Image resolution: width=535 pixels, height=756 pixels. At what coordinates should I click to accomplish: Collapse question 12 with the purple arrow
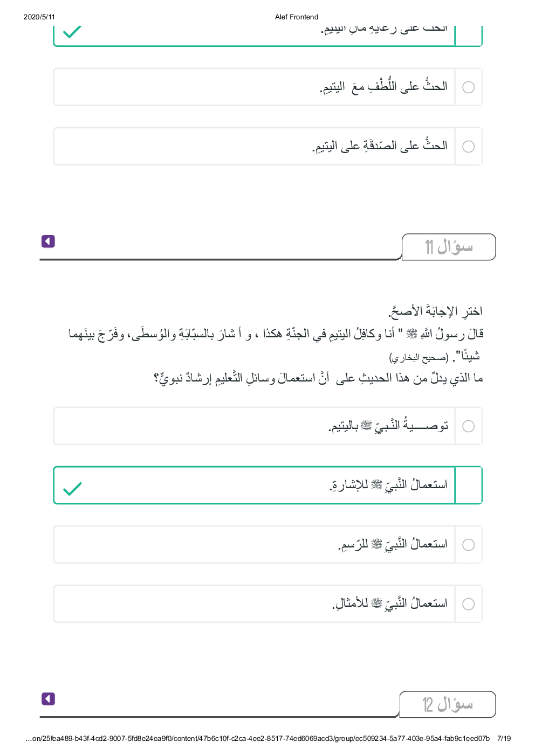pyautogui.click(x=48, y=699)
